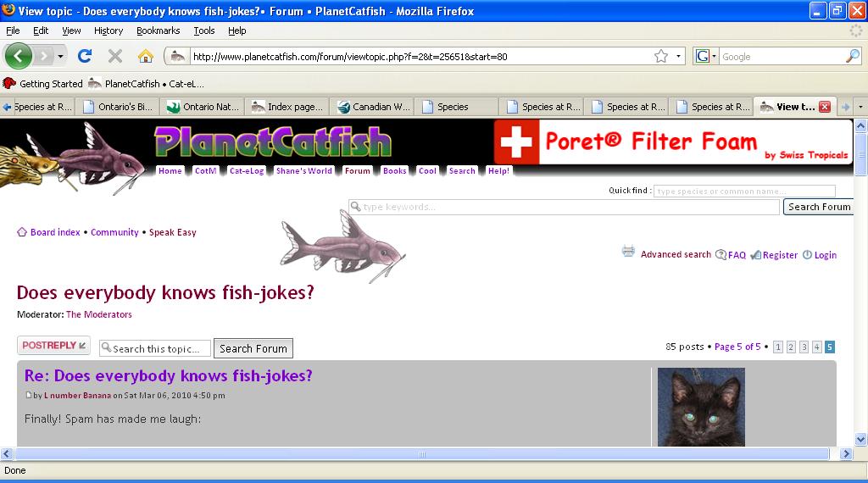The width and height of the screenshot is (868, 483).
Task: Open the FAQ link
Action: (737, 255)
